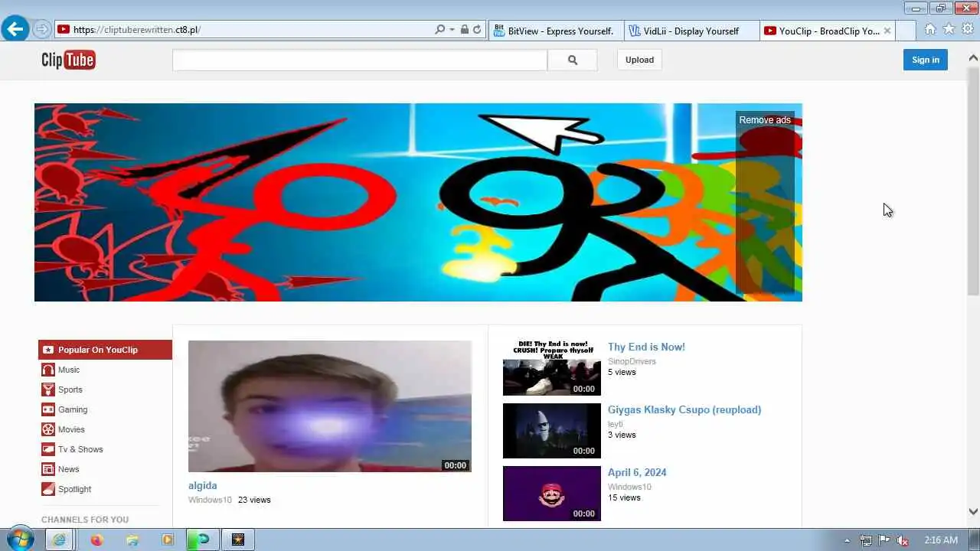The image size is (980, 551).
Task: Open the Thy End is Now! thumbnail
Action: (x=552, y=368)
